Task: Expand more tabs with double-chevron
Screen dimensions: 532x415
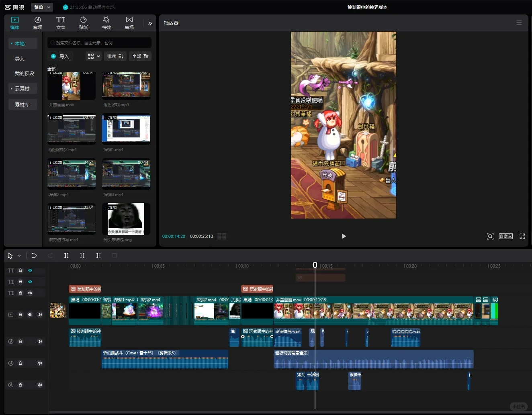Action: 150,23
